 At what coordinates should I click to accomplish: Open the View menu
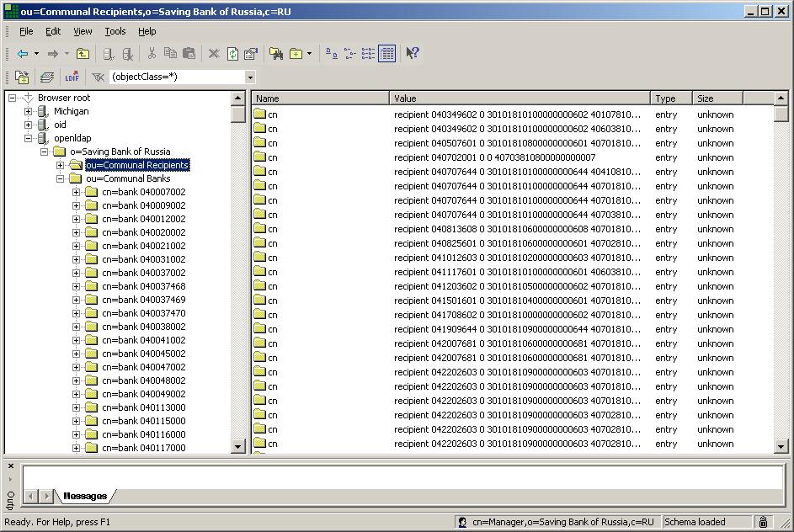[83, 31]
